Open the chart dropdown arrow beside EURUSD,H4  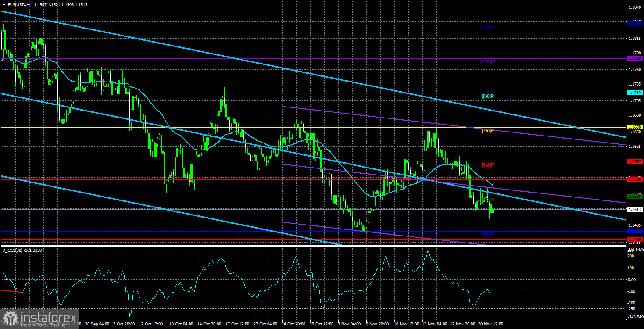[x=4, y=4]
